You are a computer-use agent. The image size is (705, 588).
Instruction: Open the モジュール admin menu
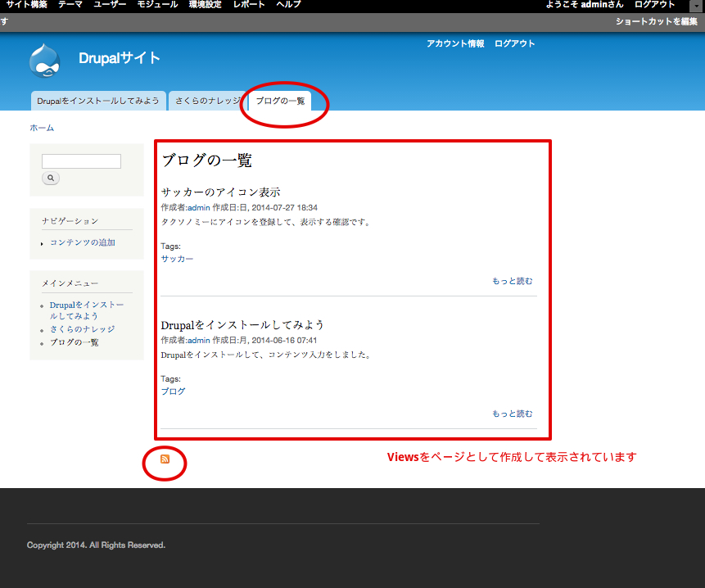click(x=156, y=5)
